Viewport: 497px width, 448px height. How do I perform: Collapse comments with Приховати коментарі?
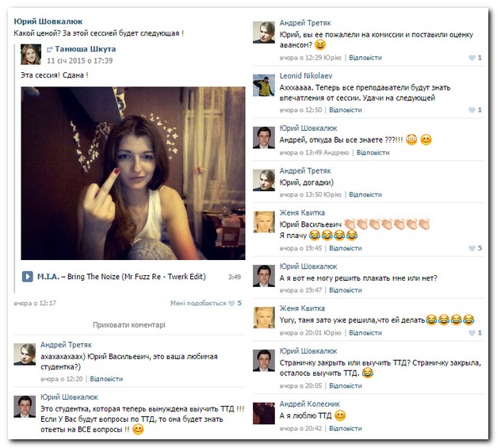pos(129,325)
